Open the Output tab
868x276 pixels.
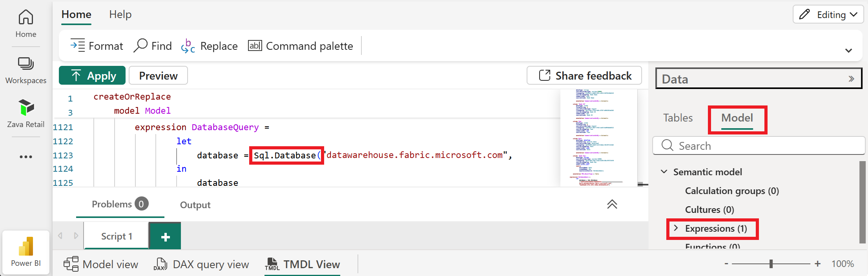pos(195,204)
